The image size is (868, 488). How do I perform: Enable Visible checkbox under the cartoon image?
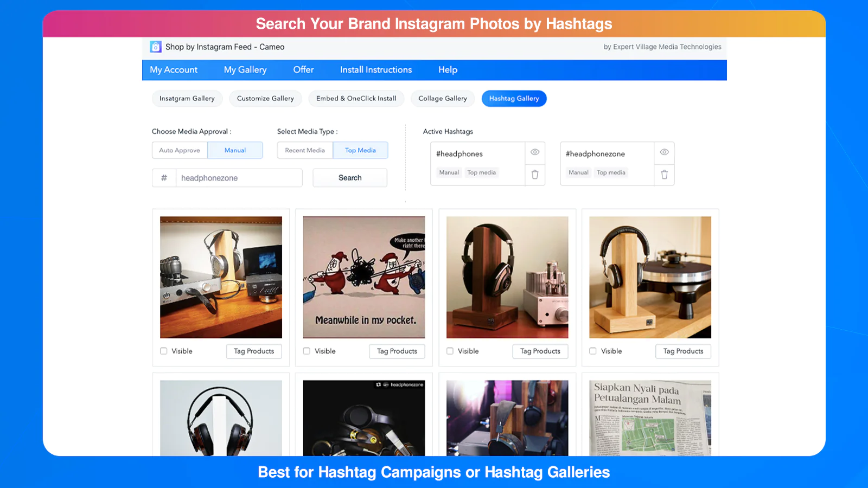(x=307, y=351)
